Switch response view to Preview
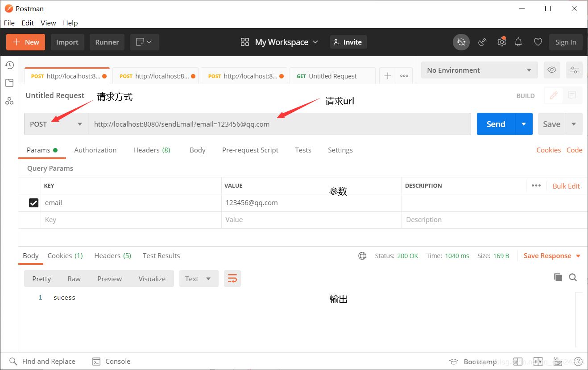Image resolution: width=588 pixels, height=370 pixels. 110,279
